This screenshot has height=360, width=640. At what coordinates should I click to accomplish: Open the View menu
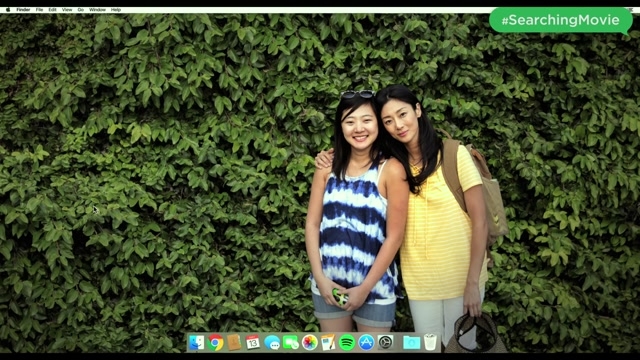click(x=67, y=9)
